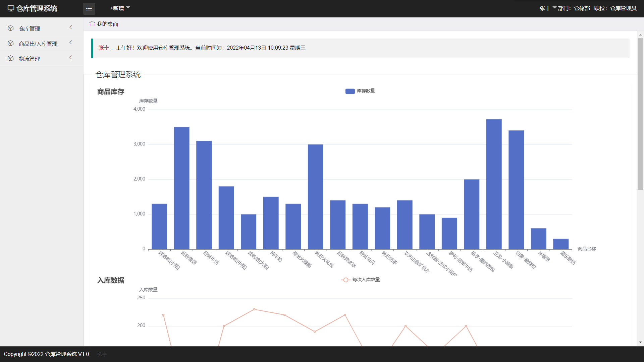Click the welcome message date and time
The height and width of the screenshot is (362, 644).
pyautogui.click(x=266, y=48)
